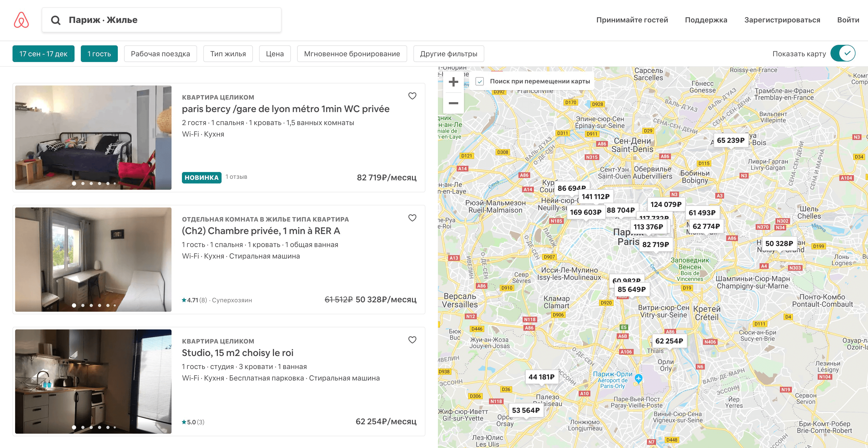This screenshot has height=448, width=868.
Task: Click the 82 719₽ map price marker
Action: pos(655,244)
